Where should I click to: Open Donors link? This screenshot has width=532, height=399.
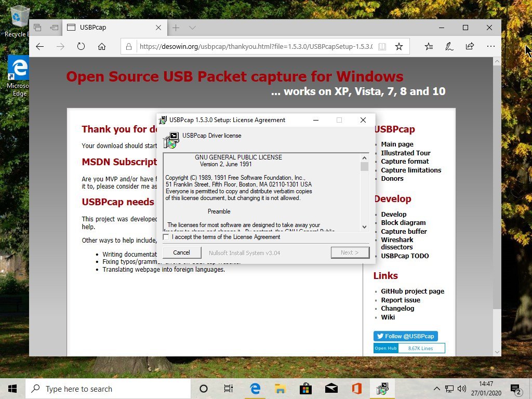point(392,179)
